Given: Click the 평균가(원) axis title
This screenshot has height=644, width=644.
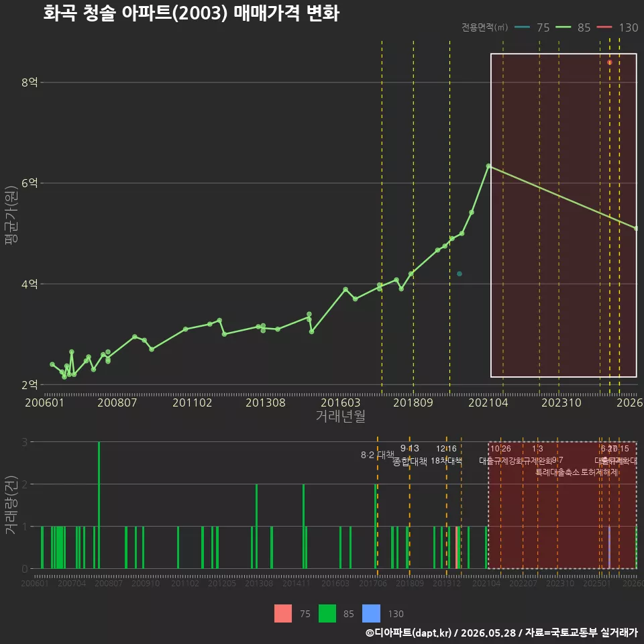Looking at the screenshot, I should tap(11, 215).
